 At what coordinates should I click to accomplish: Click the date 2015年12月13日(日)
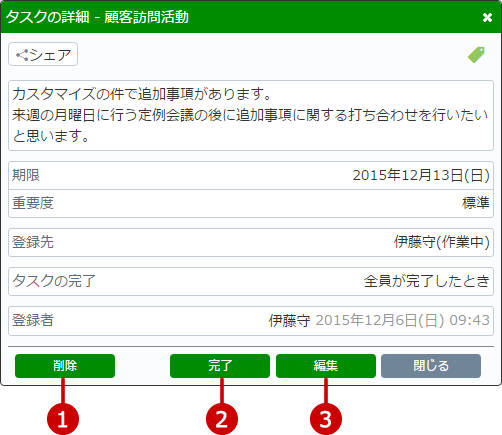[x=421, y=175]
